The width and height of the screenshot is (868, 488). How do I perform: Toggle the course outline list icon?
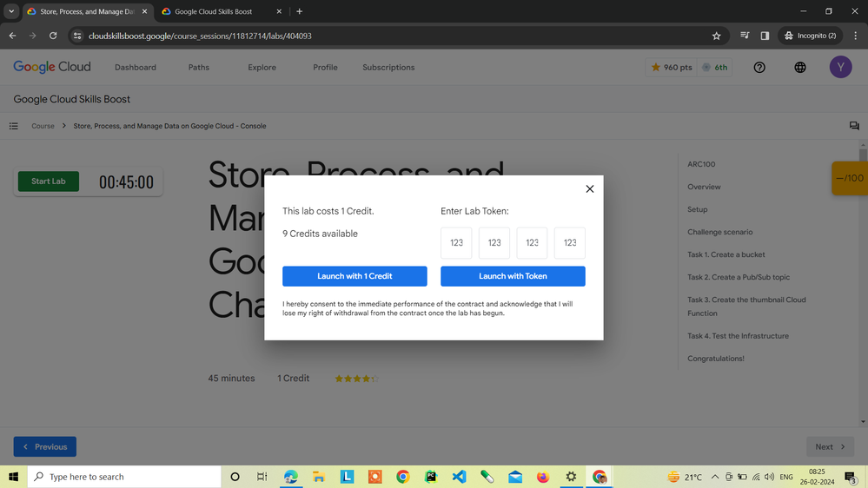click(x=14, y=126)
